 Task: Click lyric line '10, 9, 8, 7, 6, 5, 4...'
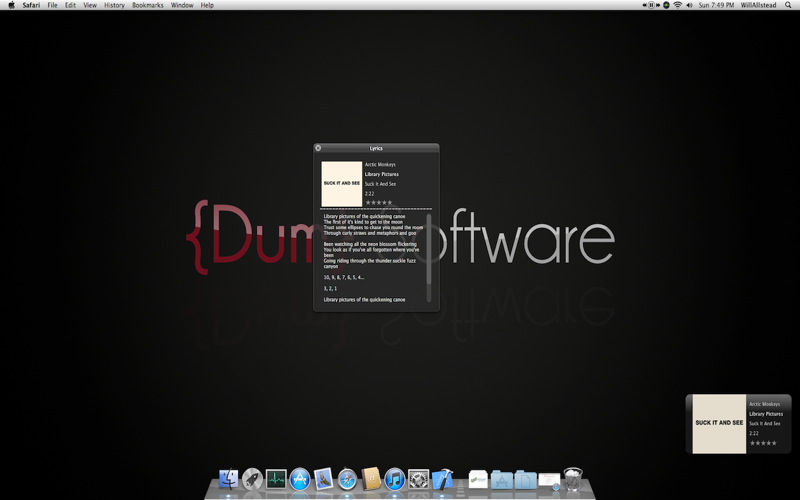344,278
